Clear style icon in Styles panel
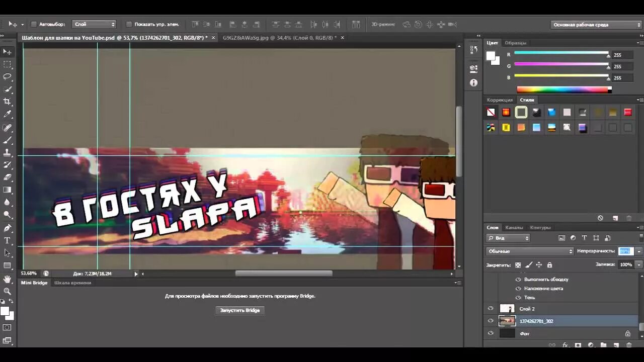This screenshot has height=362, width=644. [600, 218]
